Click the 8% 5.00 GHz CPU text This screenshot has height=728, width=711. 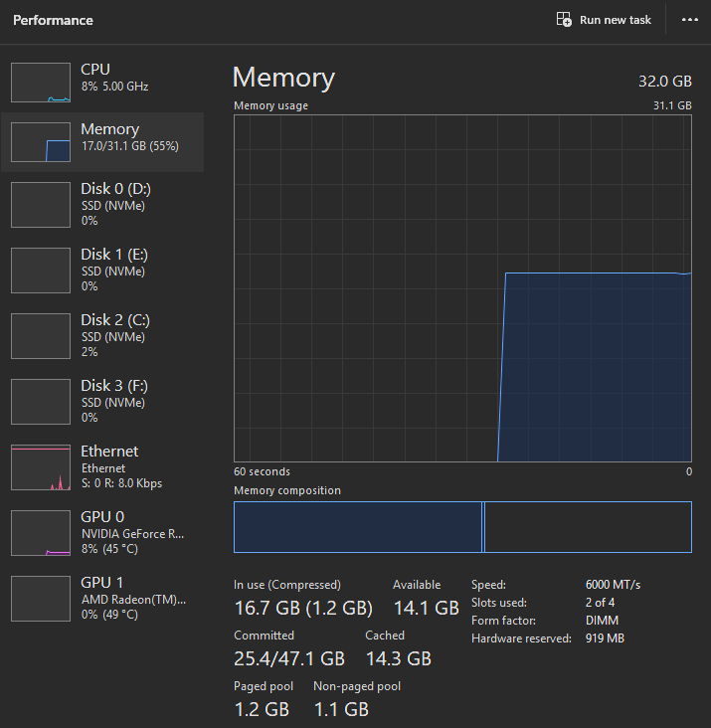tap(114, 87)
